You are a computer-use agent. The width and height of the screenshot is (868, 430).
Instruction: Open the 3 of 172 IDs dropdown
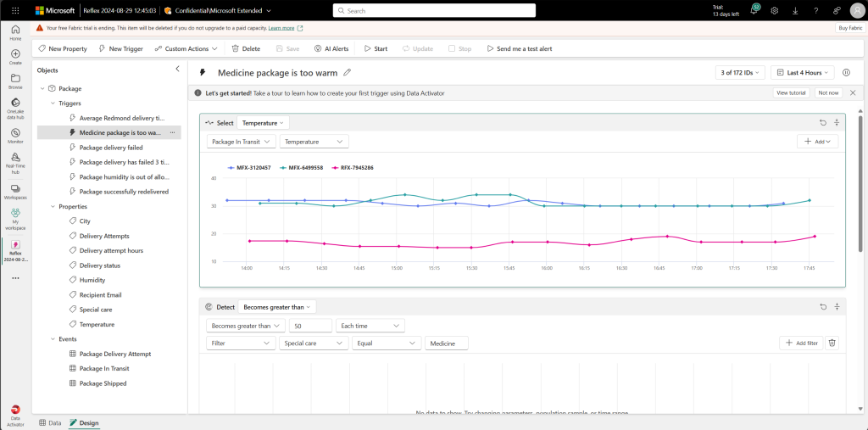pyautogui.click(x=741, y=73)
